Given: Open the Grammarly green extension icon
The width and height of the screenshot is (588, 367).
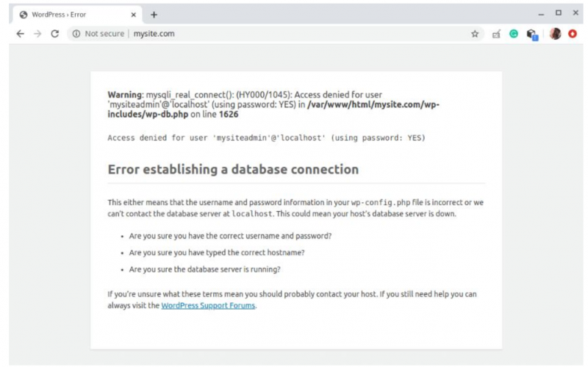Looking at the screenshot, I should (513, 34).
